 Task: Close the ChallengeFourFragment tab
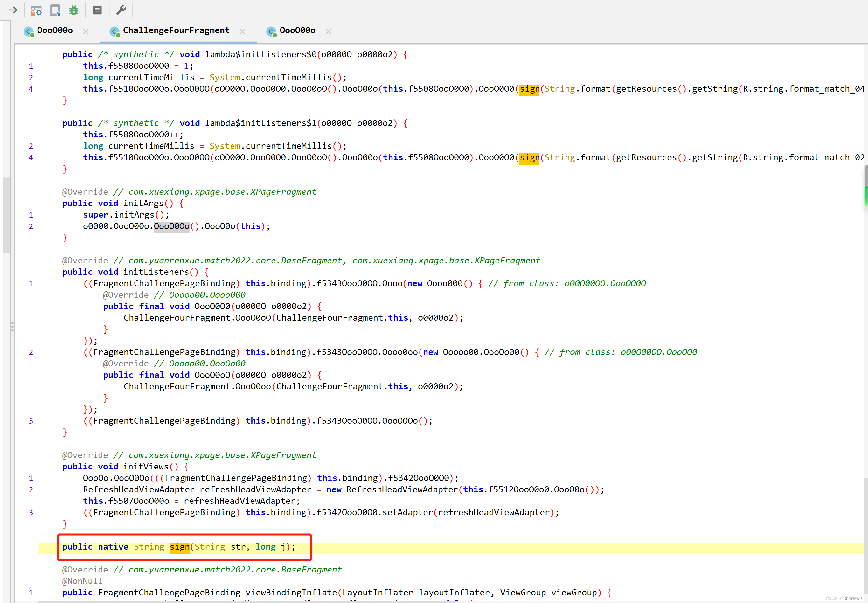pos(243,31)
